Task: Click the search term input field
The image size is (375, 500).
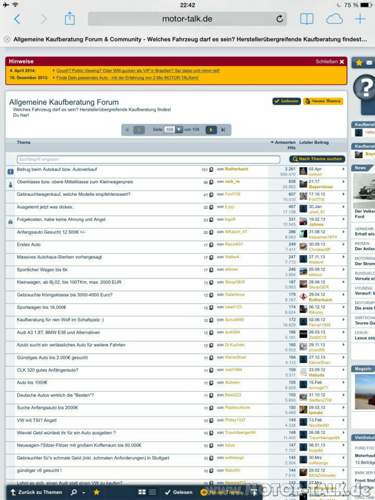Action: (148, 159)
